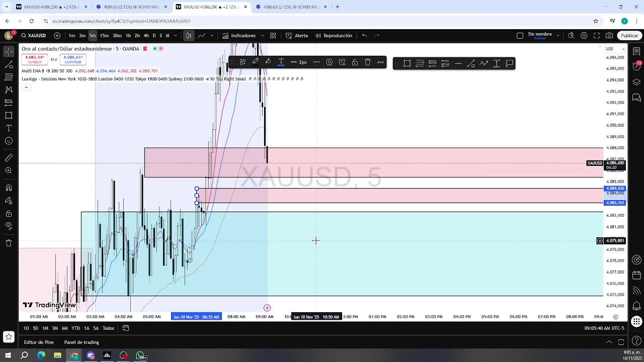Enter fullscreen chart mode
644x362 pixels.
click(597, 36)
